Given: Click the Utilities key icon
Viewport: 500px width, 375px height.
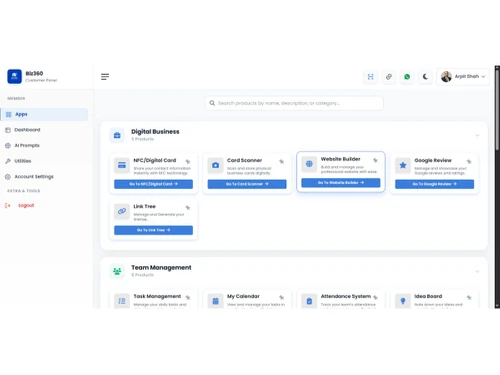Looking at the screenshot, I should coord(8,161).
